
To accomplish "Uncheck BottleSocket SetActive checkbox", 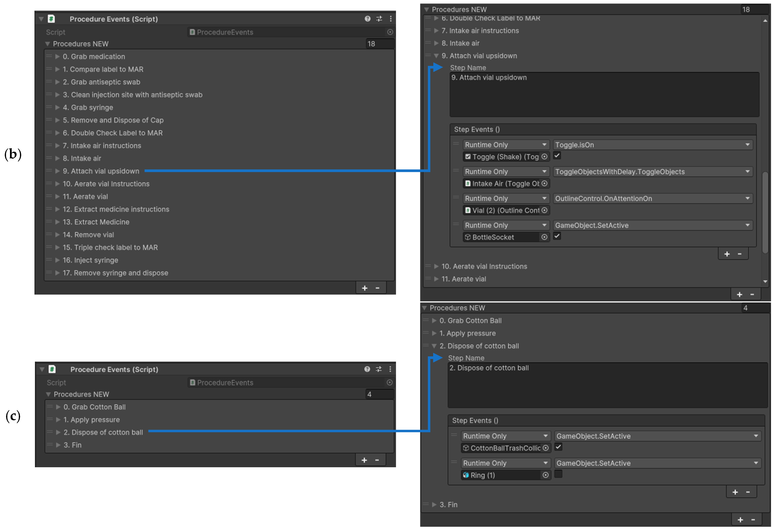I will pos(557,236).
